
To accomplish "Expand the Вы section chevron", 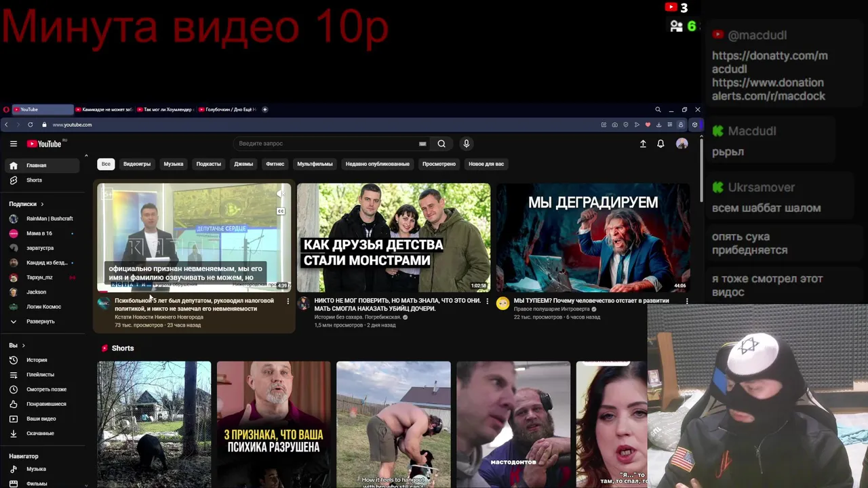I will click(x=23, y=346).
